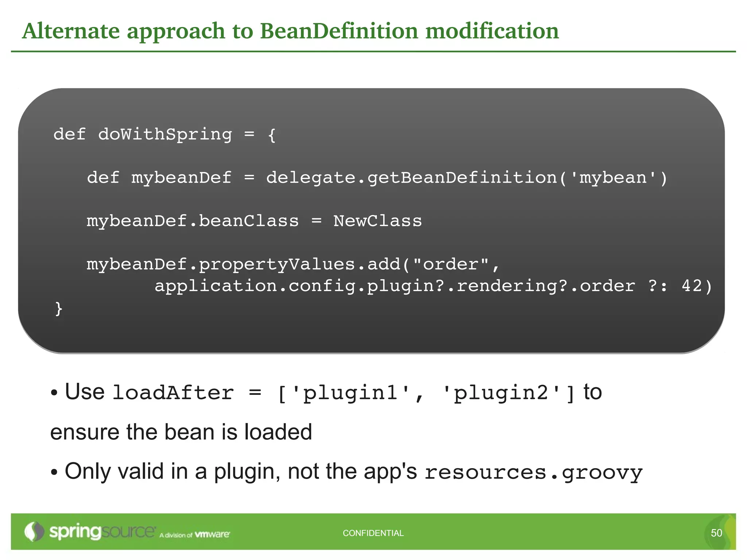Click the 'springsource' wordmark in footer
747x560 pixels.
[102, 532]
